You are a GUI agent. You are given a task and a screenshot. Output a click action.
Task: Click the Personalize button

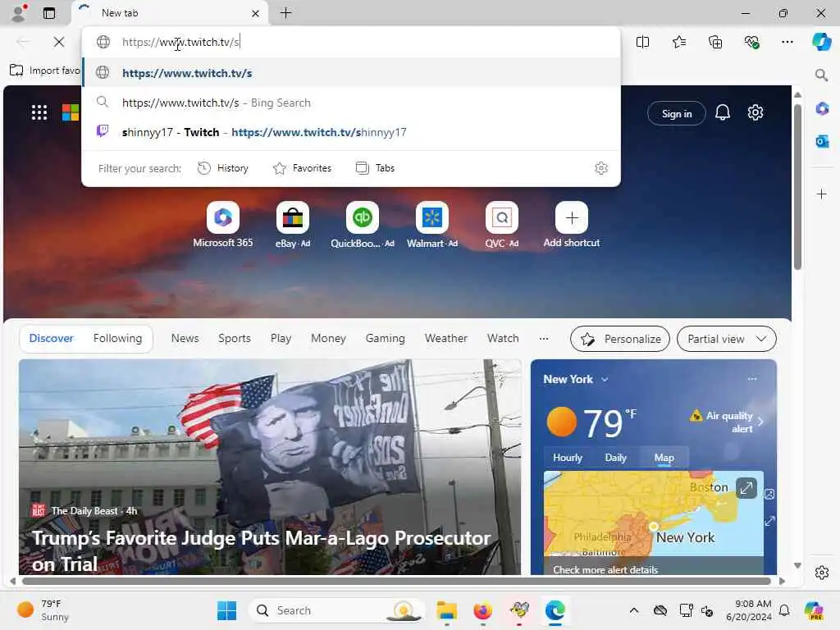pyautogui.click(x=620, y=339)
